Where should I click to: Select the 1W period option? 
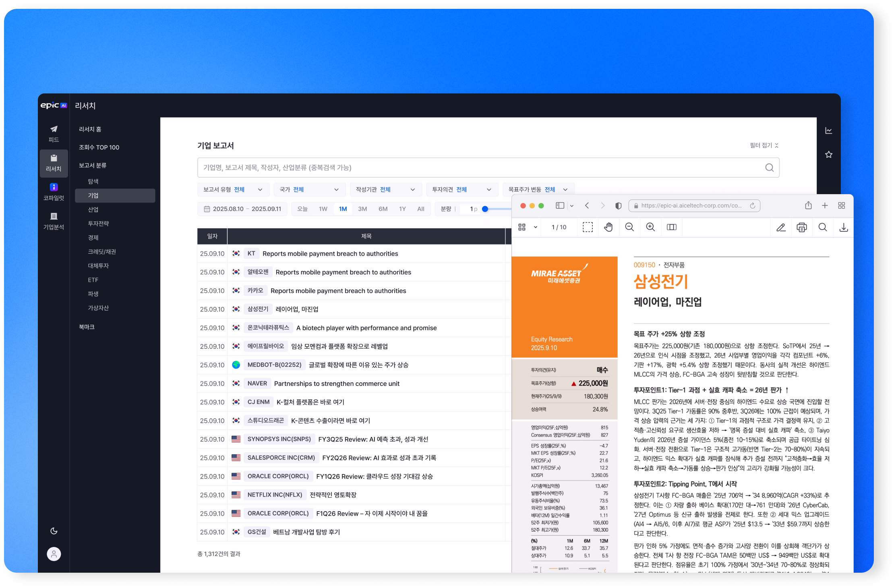(323, 209)
